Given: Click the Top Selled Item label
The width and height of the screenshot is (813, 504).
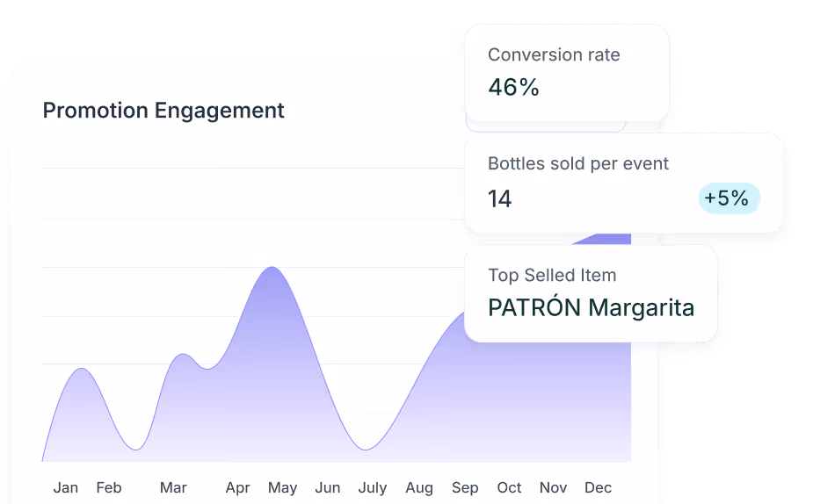Looking at the screenshot, I should (x=552, y=275).
